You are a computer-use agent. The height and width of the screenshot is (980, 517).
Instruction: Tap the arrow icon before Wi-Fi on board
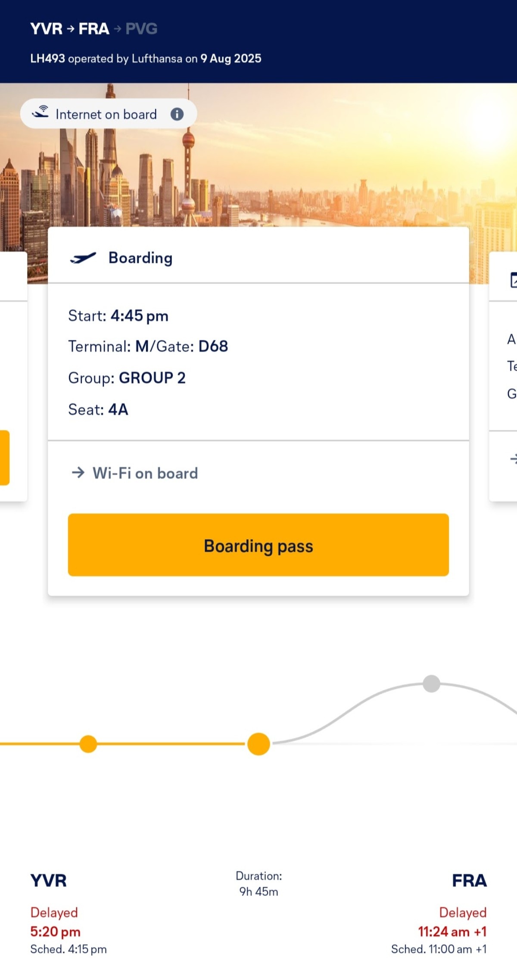78,473
